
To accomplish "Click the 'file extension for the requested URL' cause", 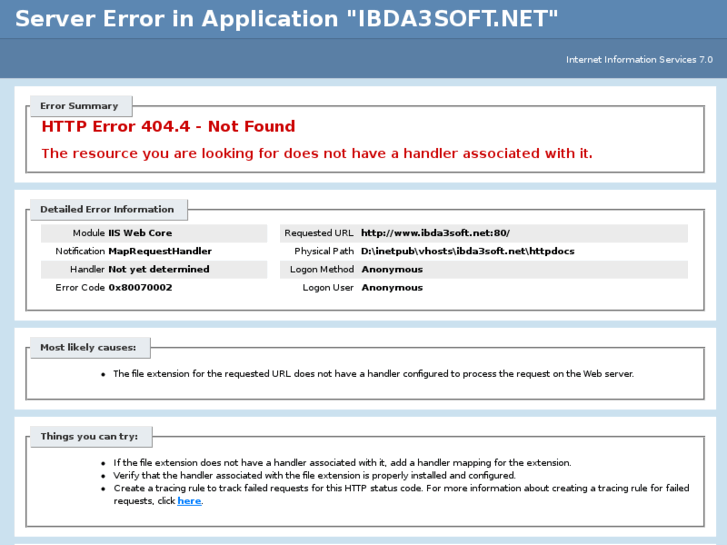I will point(373,374).
